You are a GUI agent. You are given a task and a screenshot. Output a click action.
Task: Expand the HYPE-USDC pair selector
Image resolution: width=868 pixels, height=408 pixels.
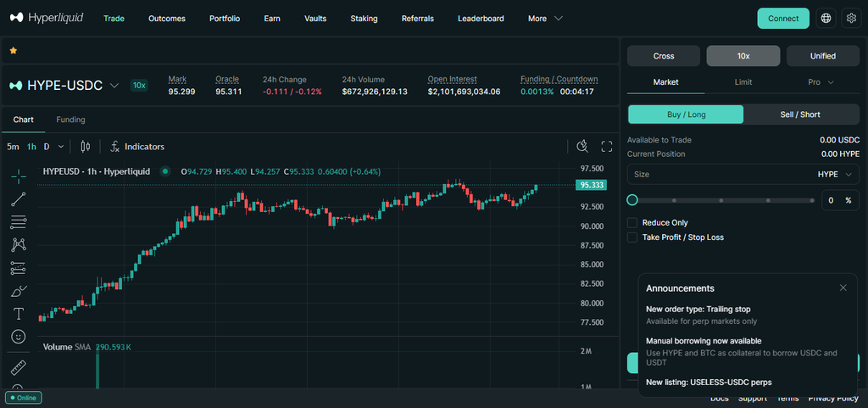(114, 86)
